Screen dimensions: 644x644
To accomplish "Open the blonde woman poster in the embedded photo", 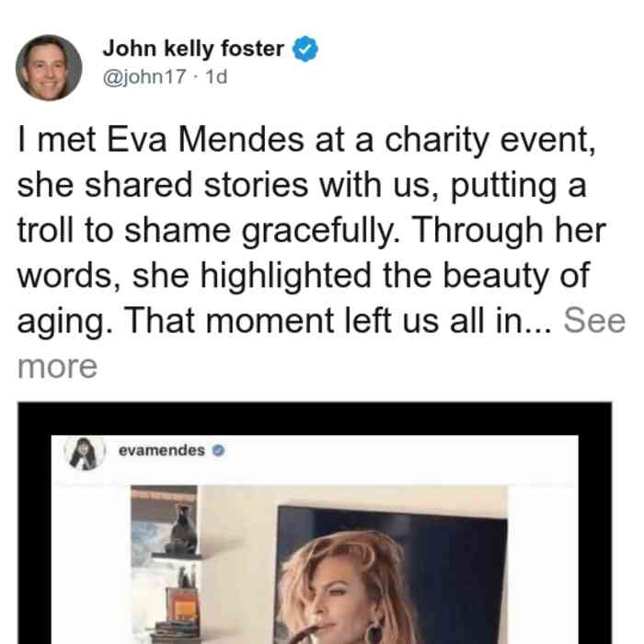I will [x=392, y=575].
